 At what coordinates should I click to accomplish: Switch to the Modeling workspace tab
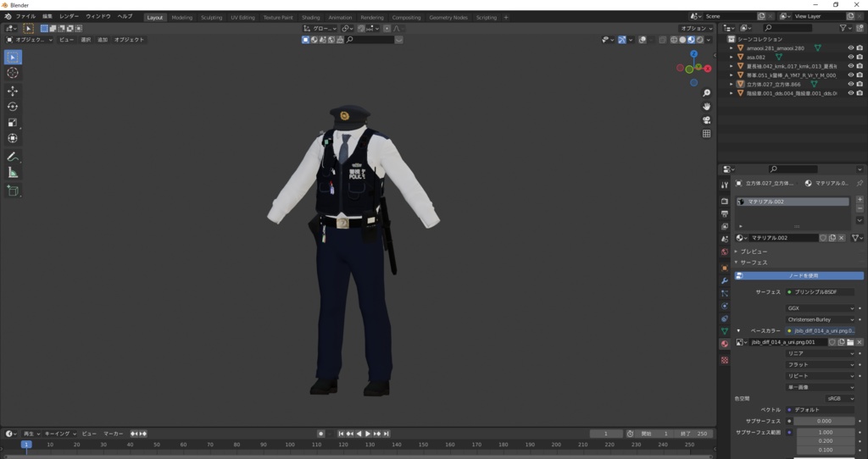click(182, 17)
